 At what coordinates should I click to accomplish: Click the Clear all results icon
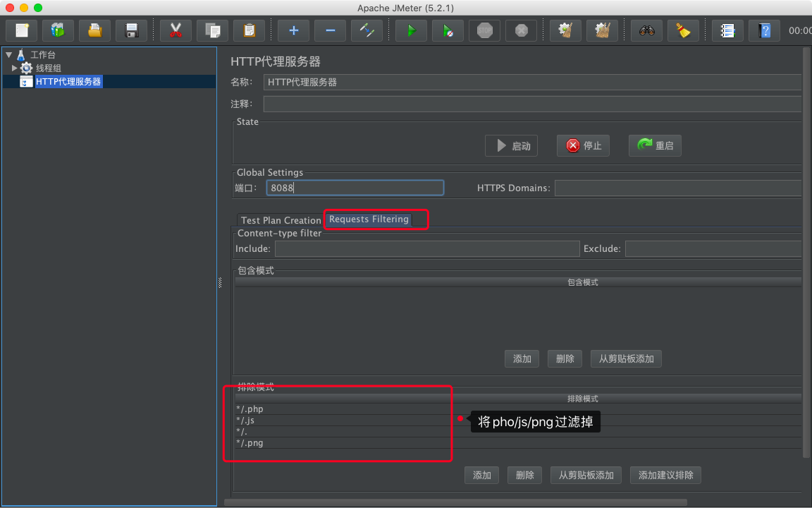602,30
